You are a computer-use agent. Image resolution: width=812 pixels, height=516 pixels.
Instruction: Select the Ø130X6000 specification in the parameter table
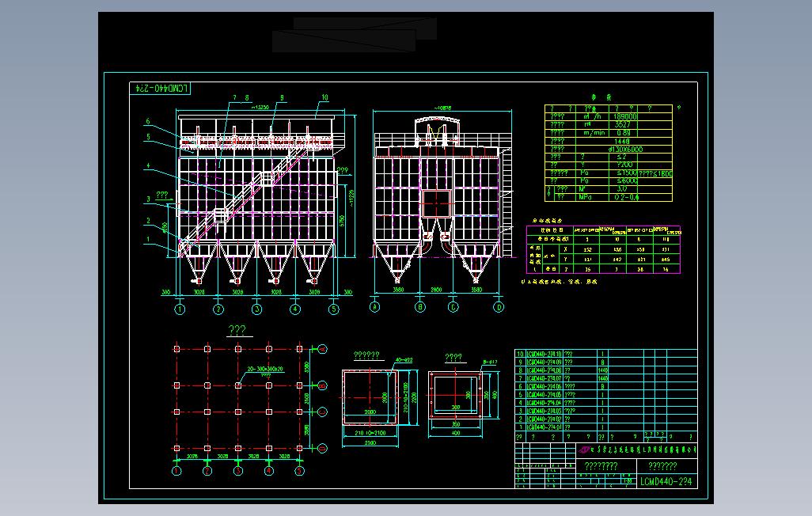[625, 150]
